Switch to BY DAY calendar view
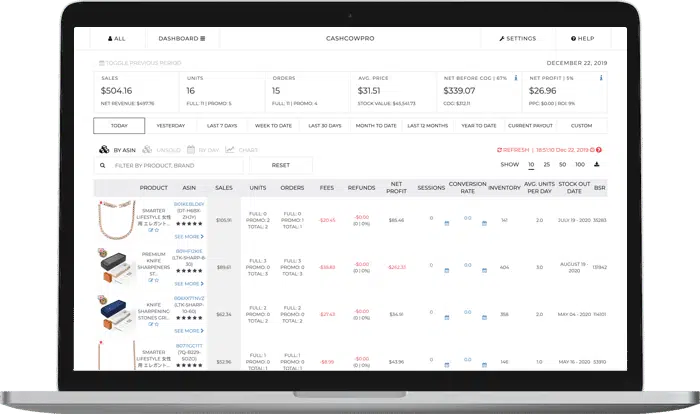The width and height of the screenshot is (700, 414). point(191,149)
